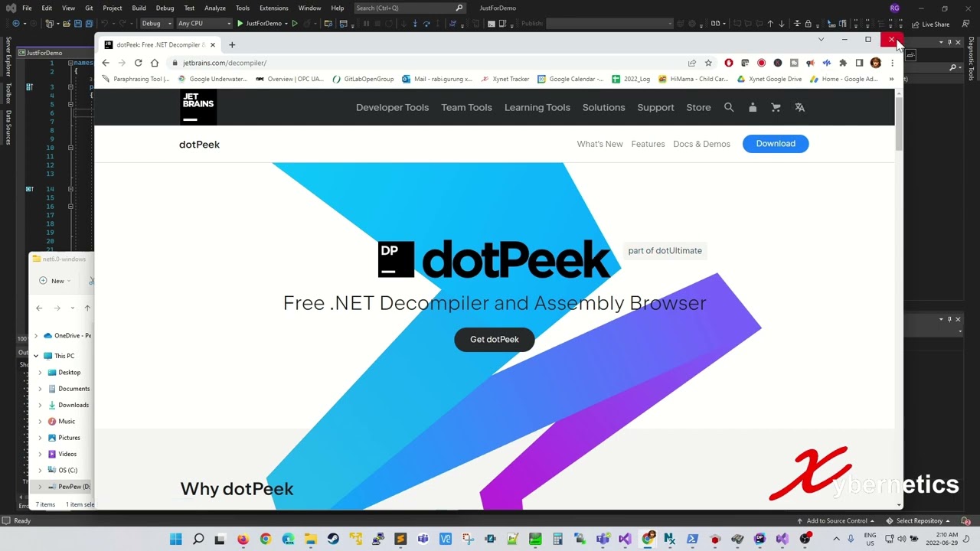The height and width of the screenshot is (551, 980).
Task: Open the Visual Studio File menu
Action: [x=27, y=8]
